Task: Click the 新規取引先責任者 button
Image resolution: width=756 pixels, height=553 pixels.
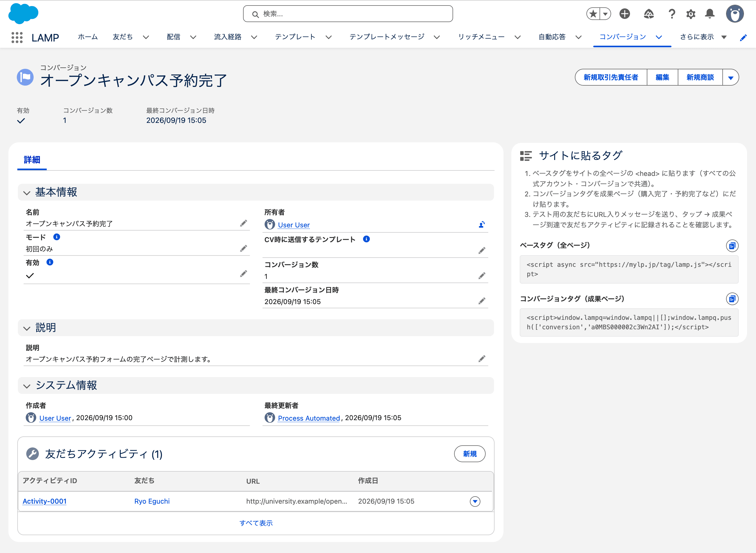Action: (x=611, y=77)
